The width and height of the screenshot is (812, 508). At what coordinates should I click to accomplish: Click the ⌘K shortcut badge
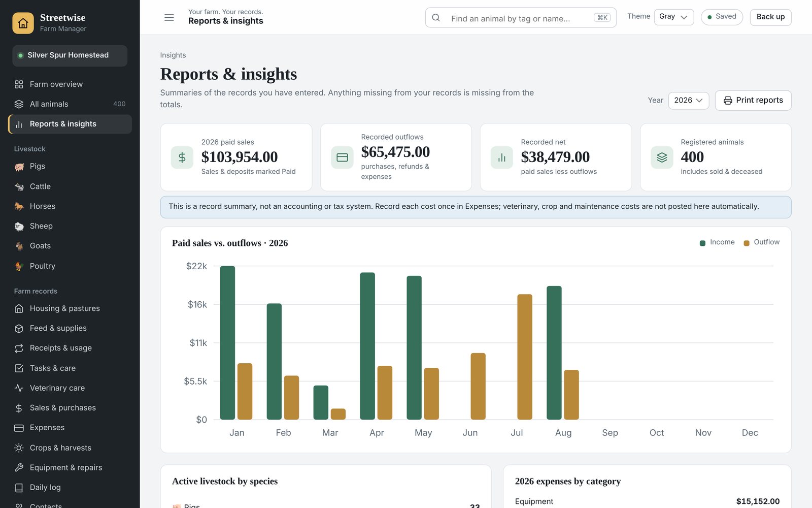click(602, 18)
